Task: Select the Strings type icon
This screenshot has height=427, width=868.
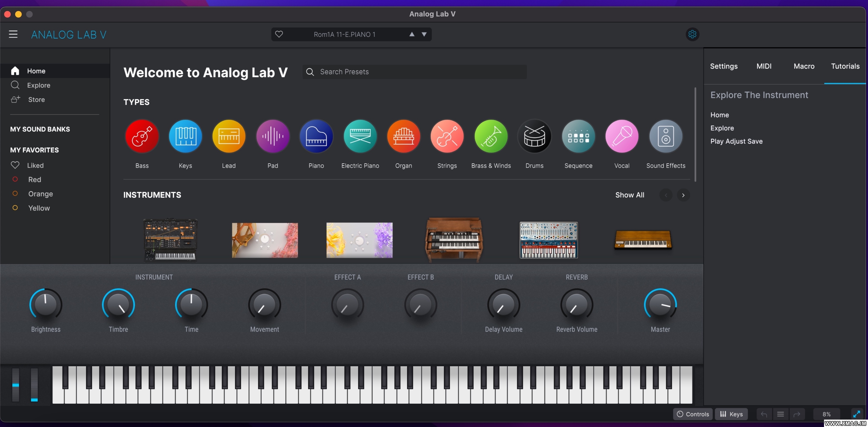Action: 447,136
